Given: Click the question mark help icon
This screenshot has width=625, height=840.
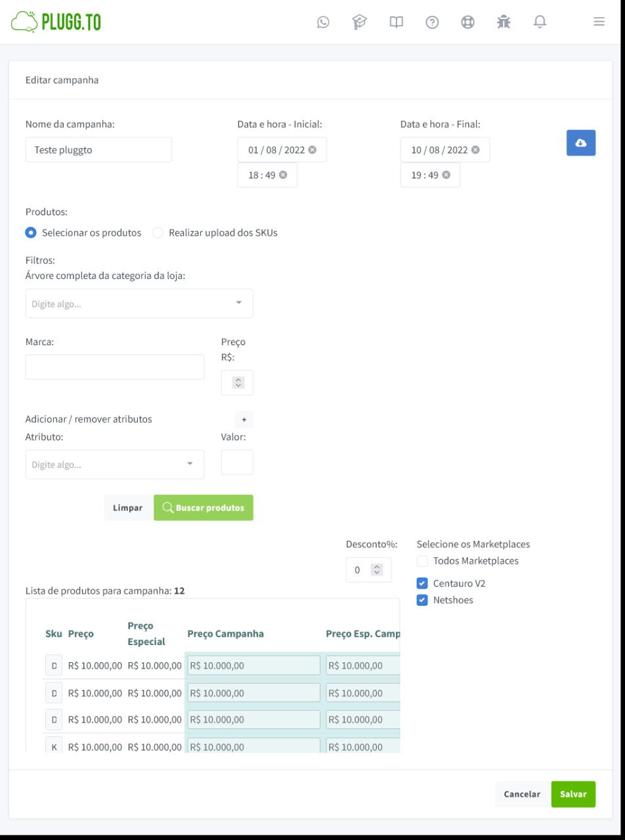Looking at the screenshot, I should tap(431, 22).
